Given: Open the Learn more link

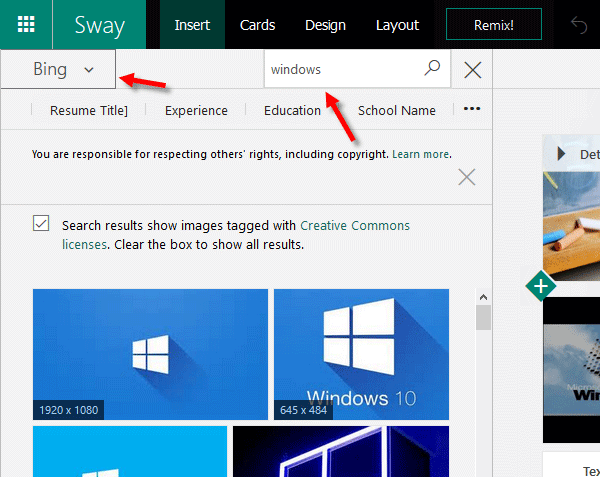Looking at the screenshot, I should click(x=421, y=154).
